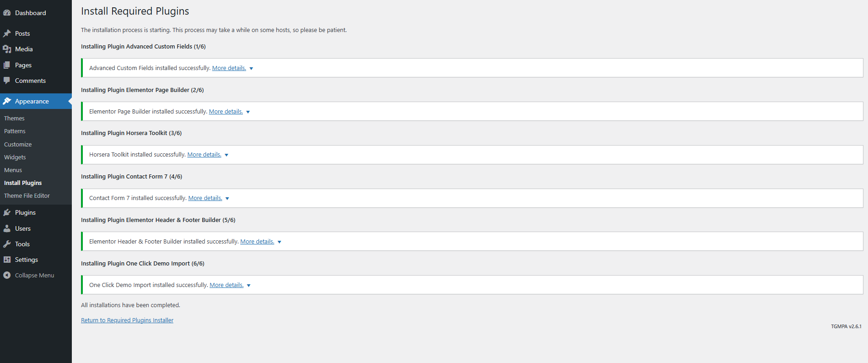Click the Comments speech bubble icon
Image resolution: width=868 pixels, height=363 pixels.
click(x=7, y=81)
